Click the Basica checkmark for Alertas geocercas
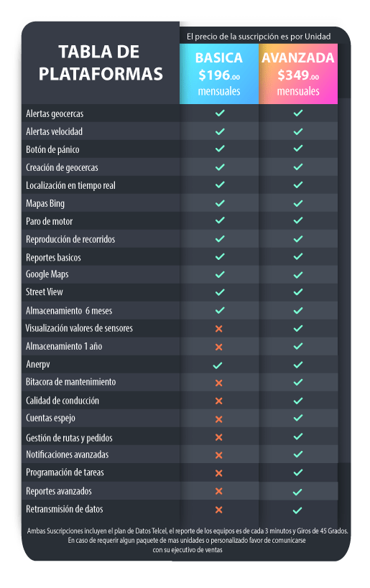Image resolution: width=370 pixels, height=588 pixels. [x=220, y=113]
